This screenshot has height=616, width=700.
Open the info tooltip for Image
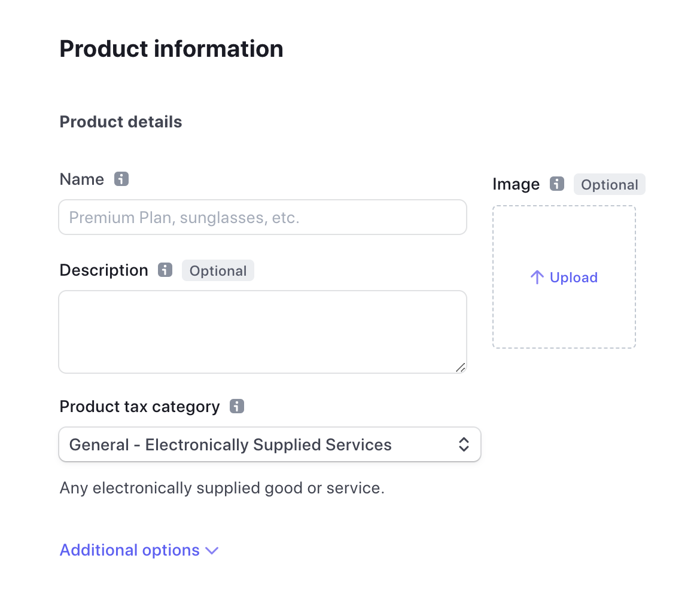click(556, 184)
